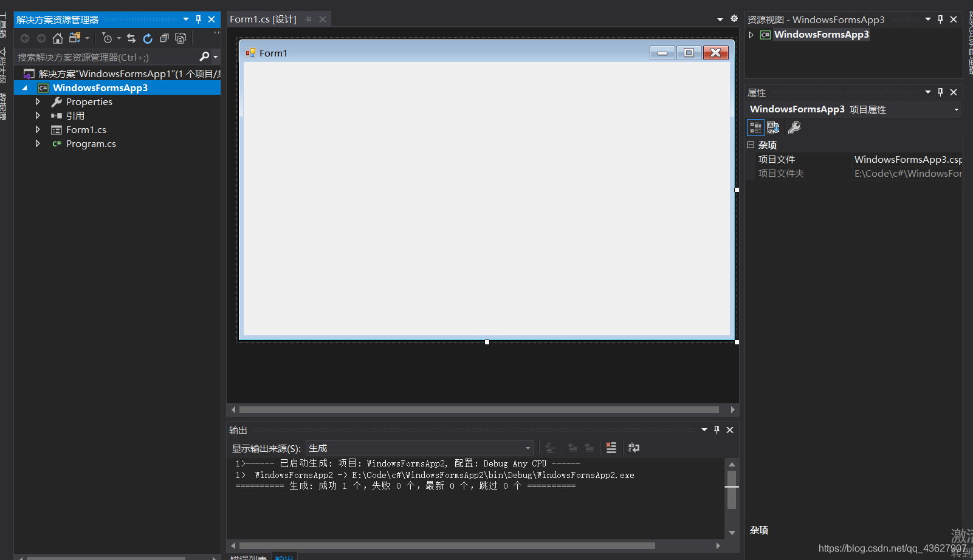Expand the 引用 references node
This screenshot has height=560, width=973.
[x=38, y=115]
